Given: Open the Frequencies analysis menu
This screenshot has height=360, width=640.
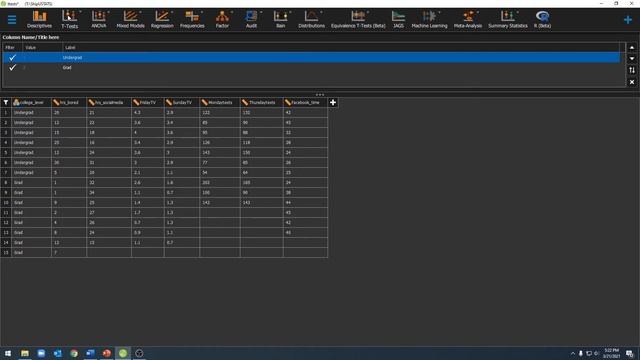Looking at the screenshot, I should pyautogui.click(x=192, y=19).
